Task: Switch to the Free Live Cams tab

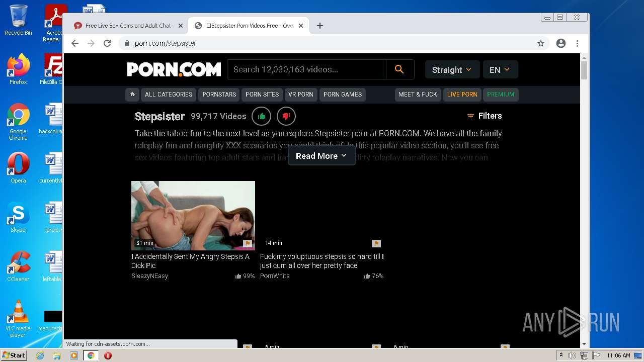Action: click(128, 26)
